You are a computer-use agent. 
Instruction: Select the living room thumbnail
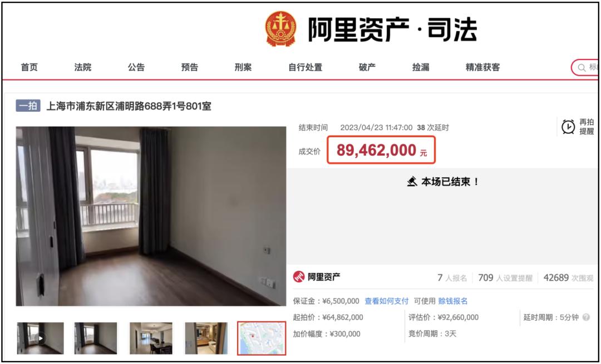151,338
